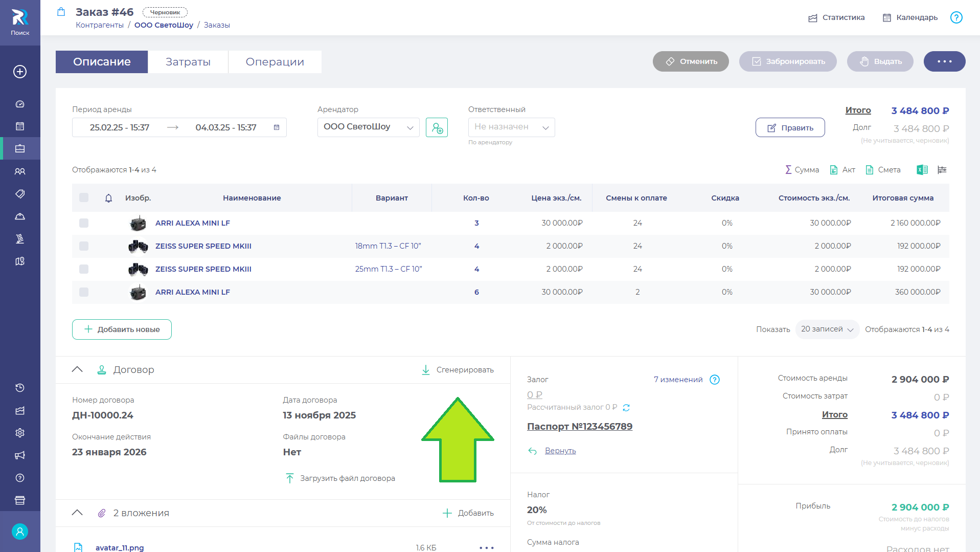
Task: Open settings gear in sidebar
Action: point(20,433)
